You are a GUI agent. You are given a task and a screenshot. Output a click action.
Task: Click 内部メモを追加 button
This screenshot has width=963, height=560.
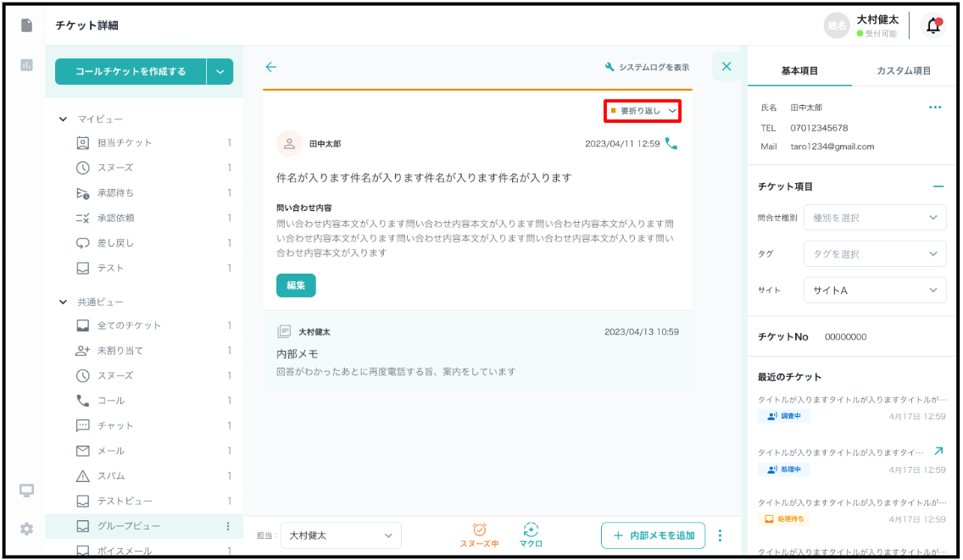pyautogui.click(x=653, y=535)
